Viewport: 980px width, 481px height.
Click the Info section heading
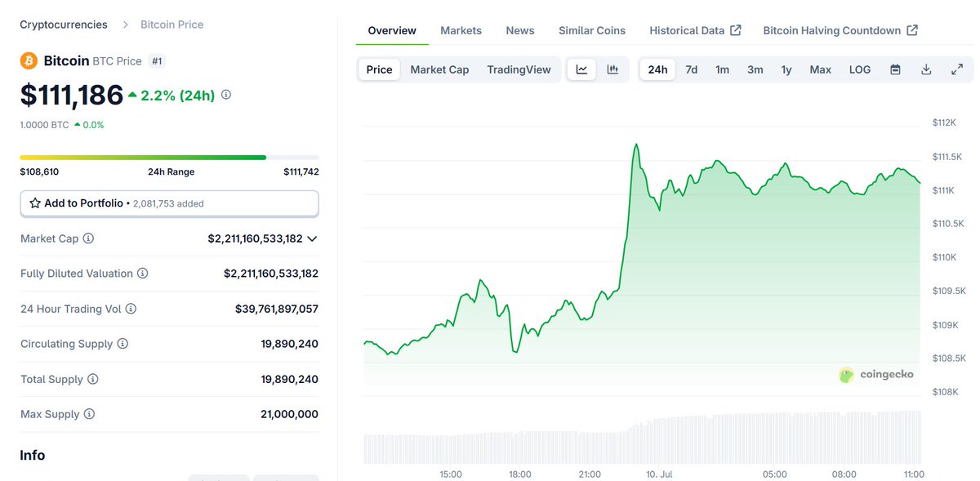[x=33, y=455]
